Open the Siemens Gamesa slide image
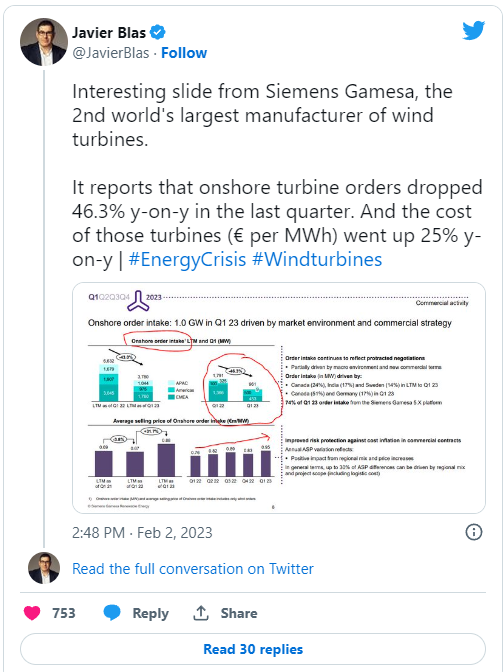Viewport: 503px width, 672px height. (279, 398)
